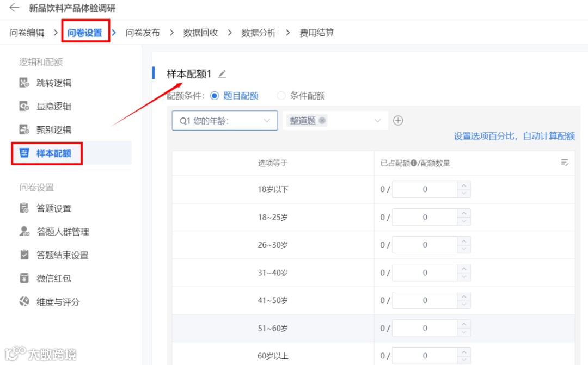The image size is (588, 365).
Task: Click the 选项等于 column header
Action: click(x=273, y=163)
